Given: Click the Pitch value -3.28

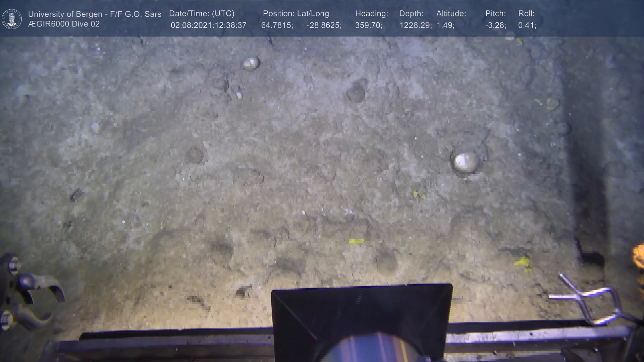Looking at the screenshot, I should click(495, 25).
